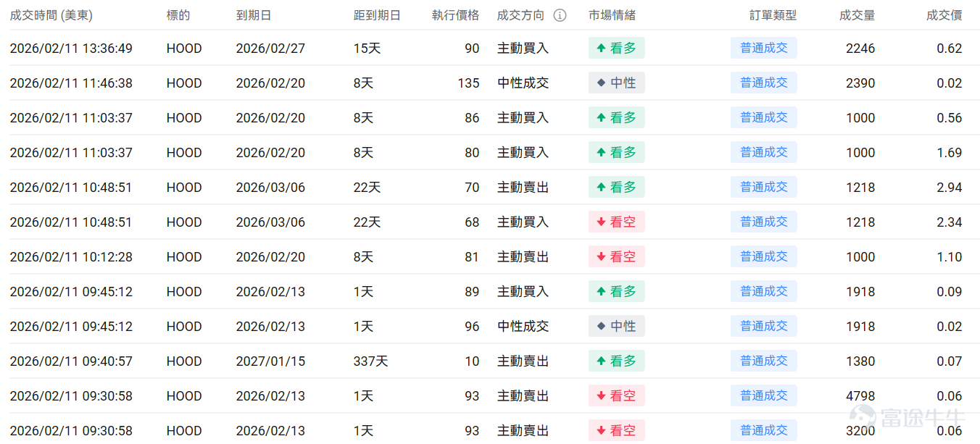Click 普通成交 tag in the 09:40:57 row
Viewport: 980px width, 444px height.
(x=764, y=361)
